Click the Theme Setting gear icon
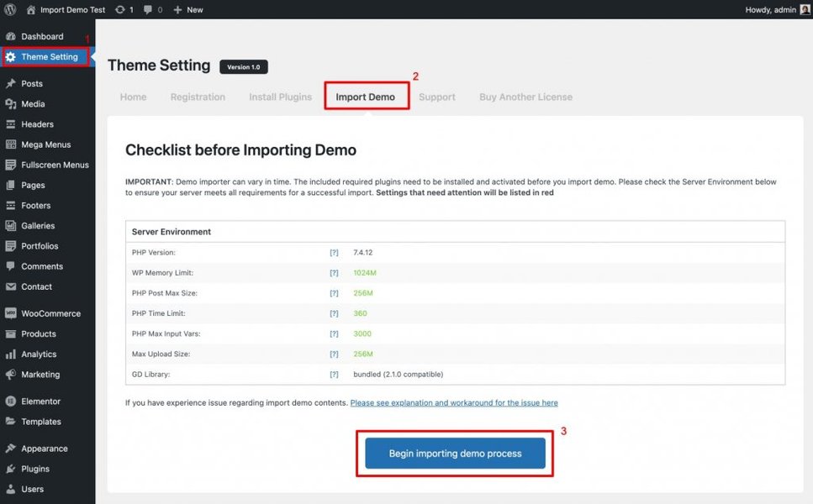Screen dimensions: 813x504 pos(10,57)
